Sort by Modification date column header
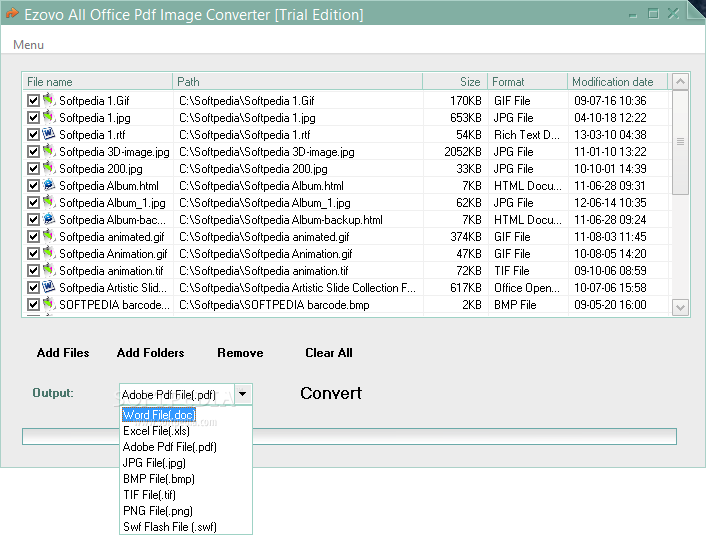 click(x=617, y=82)
